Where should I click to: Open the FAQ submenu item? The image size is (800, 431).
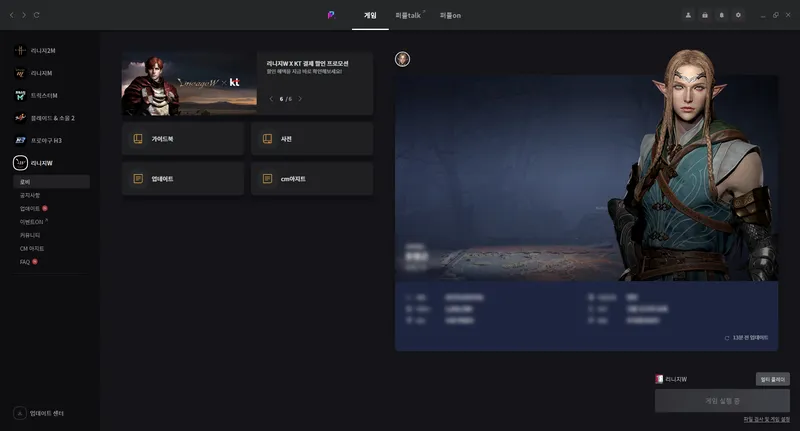point(25,262)
